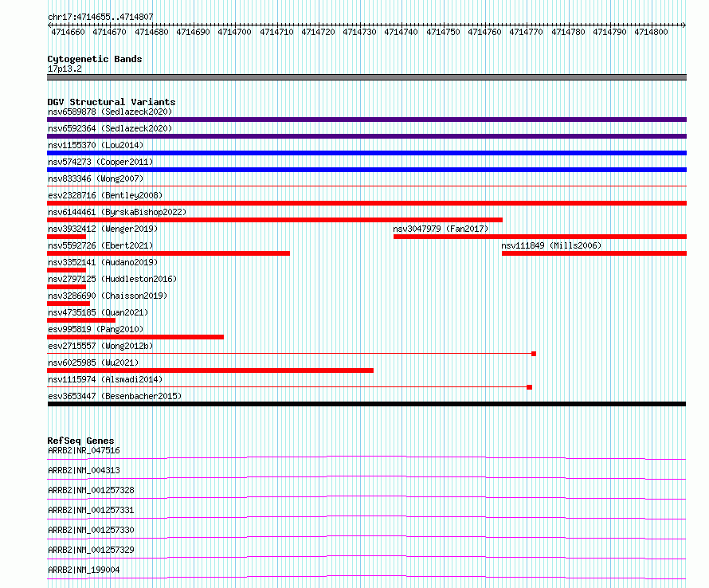The height and width of the screenshot is (588, 709).
Task: Open transcript ARRB2|NM_001257329
Action: point(91,550)
